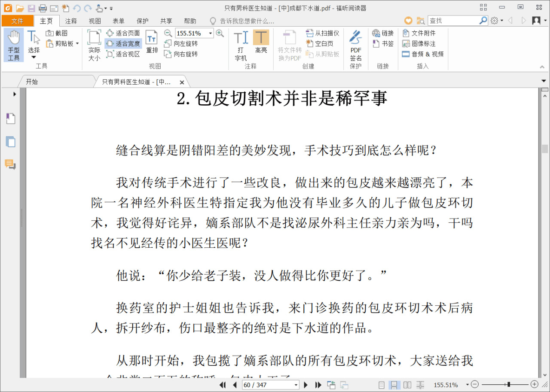Open the 60 / 347 page number dropdown

pyautogui.click(x=296, y=385)
